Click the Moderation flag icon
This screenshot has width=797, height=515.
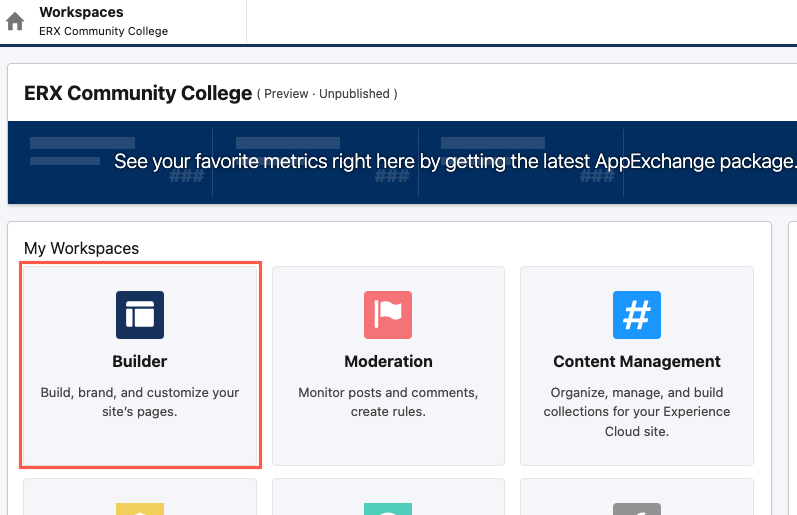pyautogui.click(x=388, y=315)
